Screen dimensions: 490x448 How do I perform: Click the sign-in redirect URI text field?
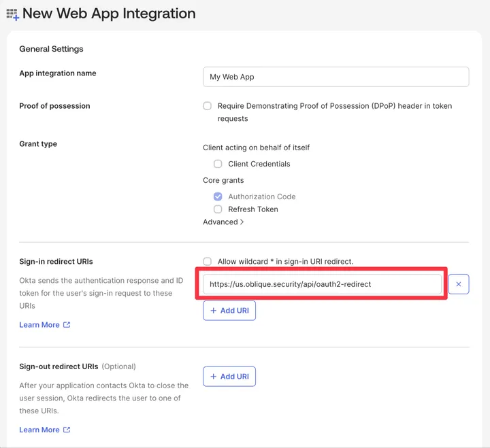[322, 284]
